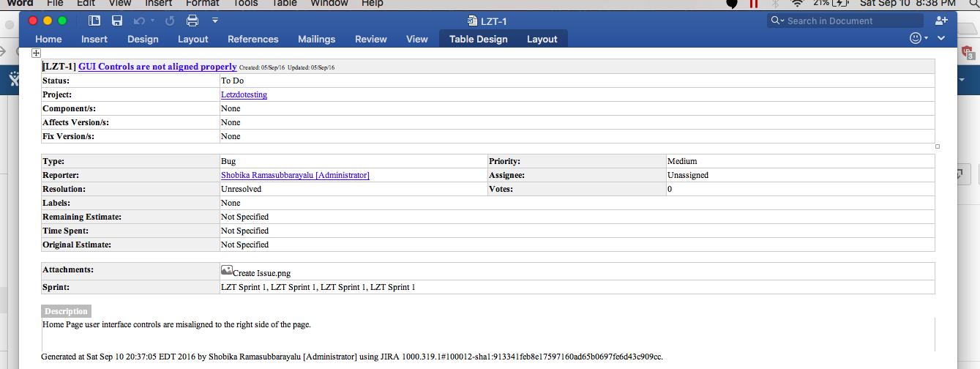980x369 pixels.
Task: Toggle the sidebar layout icon in title bar
Action: (94, 20)
